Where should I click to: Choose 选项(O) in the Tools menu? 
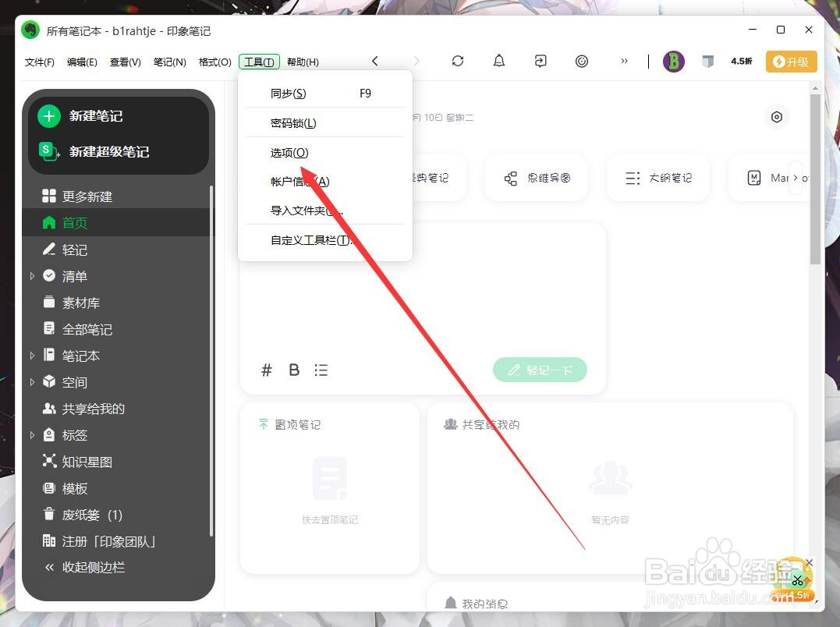tap(325, 153)
